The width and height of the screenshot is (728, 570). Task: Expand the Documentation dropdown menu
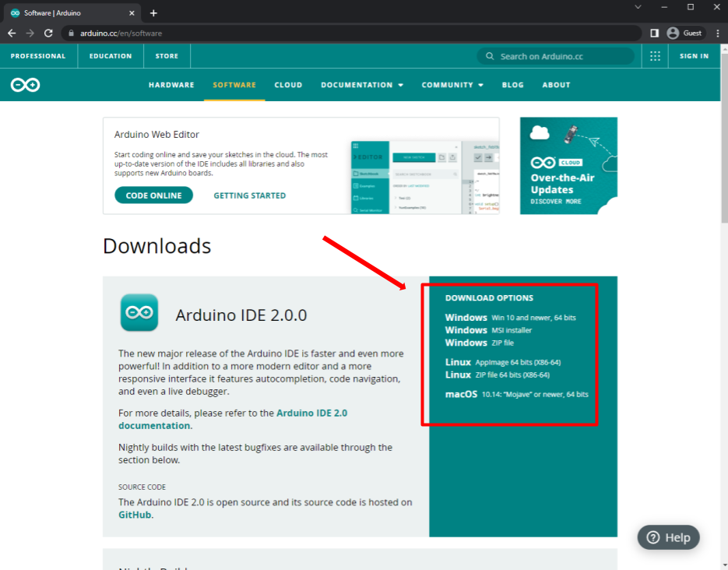362,85
